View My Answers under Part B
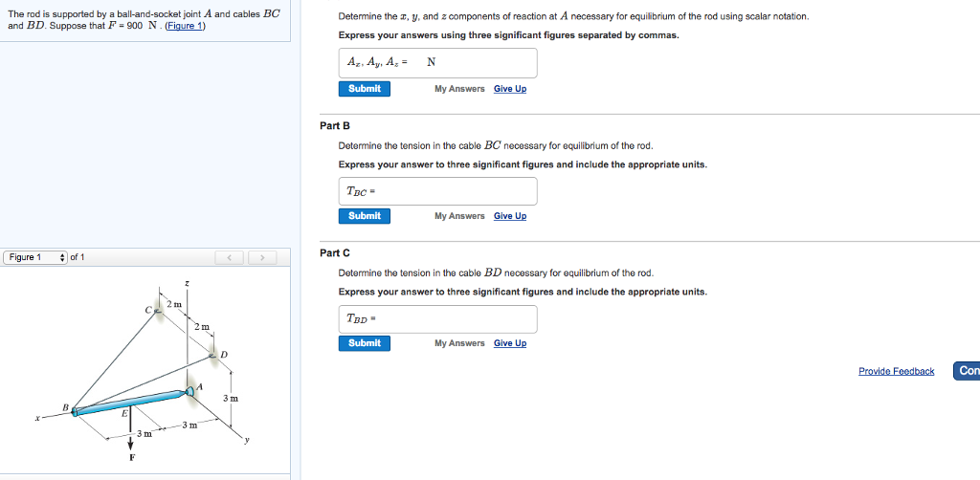 (459, 216)
